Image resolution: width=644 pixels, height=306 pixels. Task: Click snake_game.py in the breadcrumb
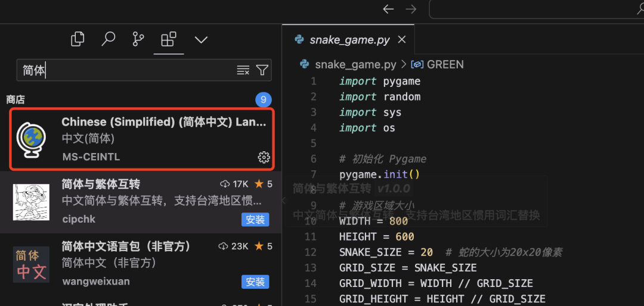point(355,64)
